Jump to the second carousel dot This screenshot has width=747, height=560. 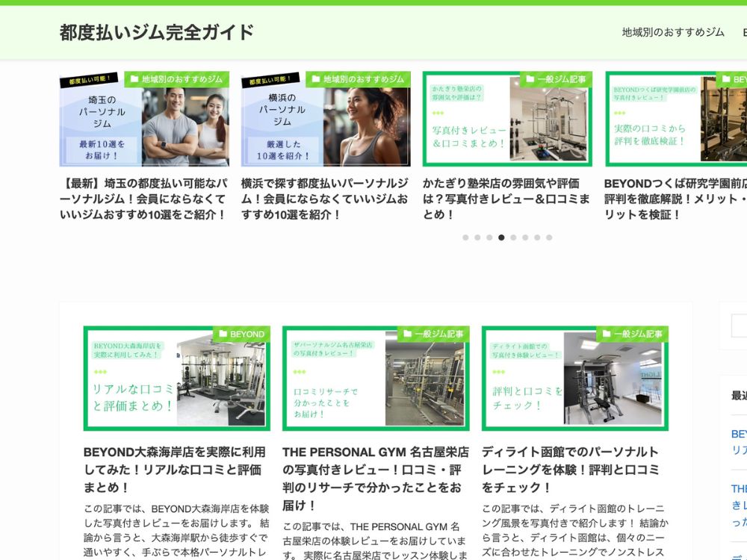point(477,237)
